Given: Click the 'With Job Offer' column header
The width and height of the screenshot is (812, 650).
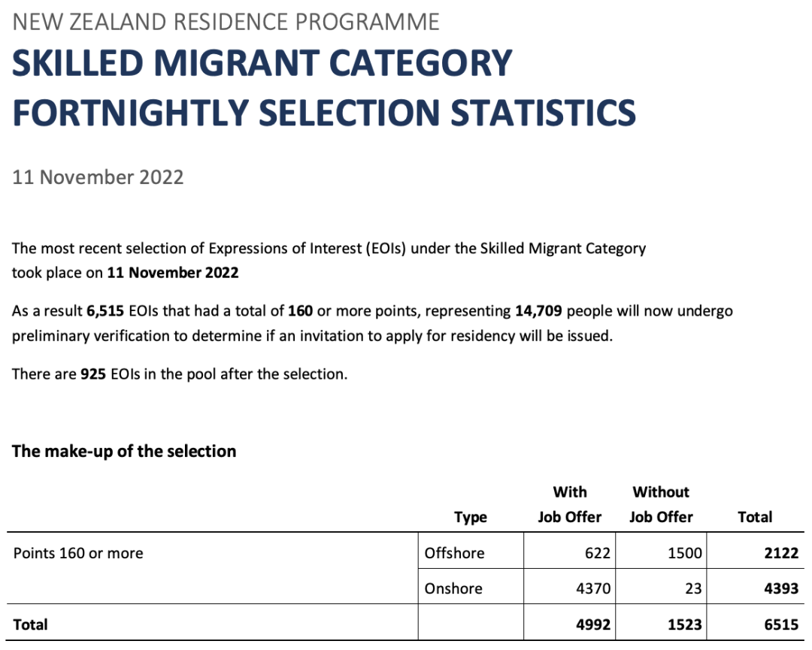Looking at the screenshot, I should click(x=570, y=504).
